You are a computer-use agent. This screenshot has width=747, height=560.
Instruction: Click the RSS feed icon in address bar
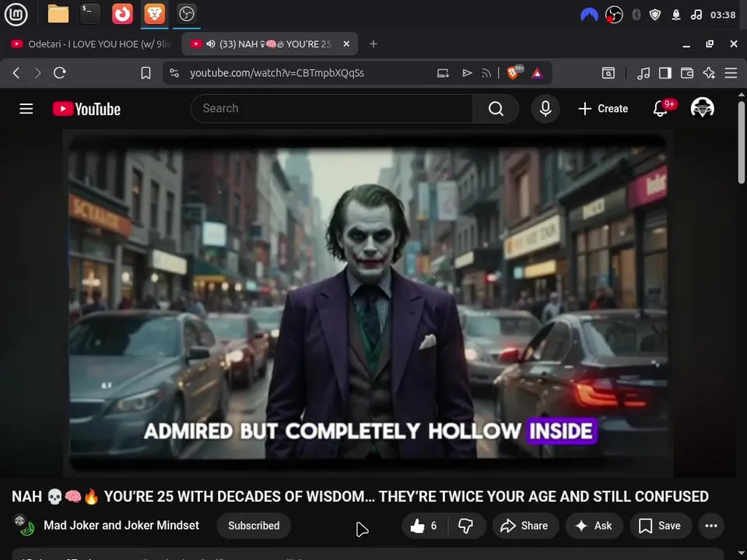coord(486,73)
